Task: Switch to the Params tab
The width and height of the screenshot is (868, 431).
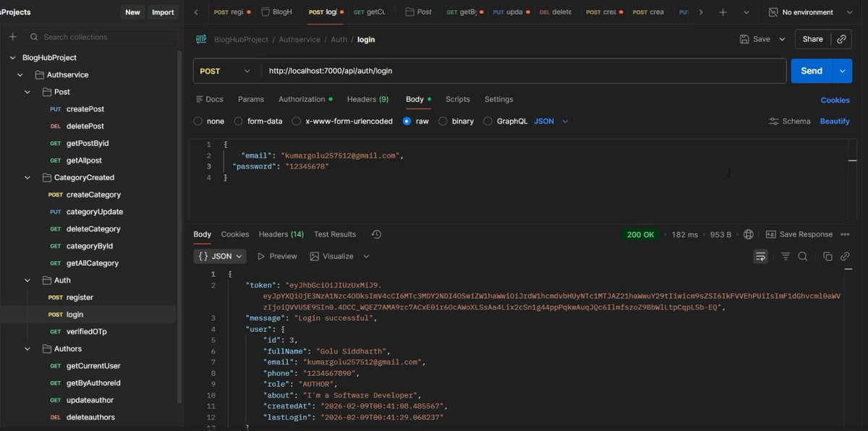Action: point(251,99)
